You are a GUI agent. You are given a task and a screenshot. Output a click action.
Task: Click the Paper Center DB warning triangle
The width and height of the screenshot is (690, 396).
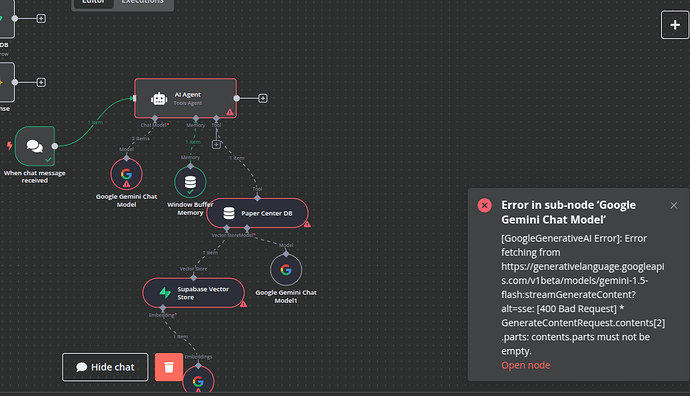click(307, 224)
